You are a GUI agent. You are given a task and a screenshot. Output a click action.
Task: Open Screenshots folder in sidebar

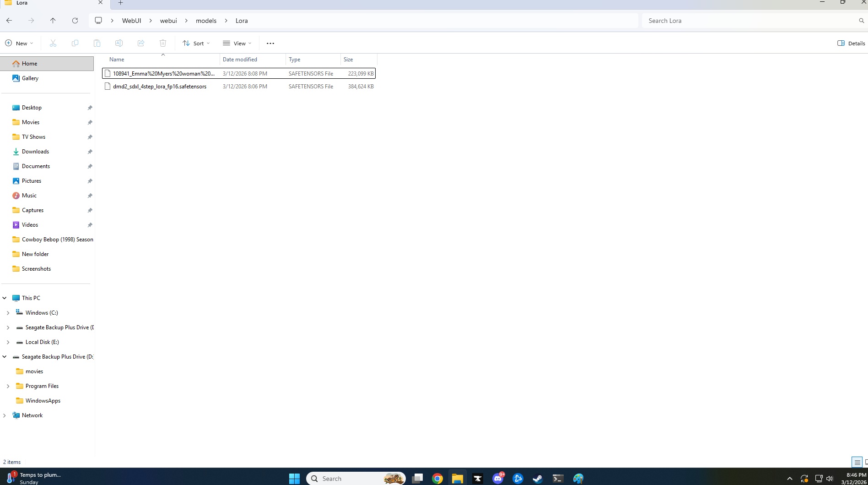47,269
